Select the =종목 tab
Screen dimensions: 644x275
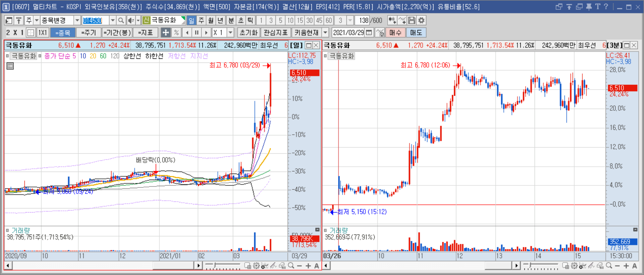[x=63, y=32]
